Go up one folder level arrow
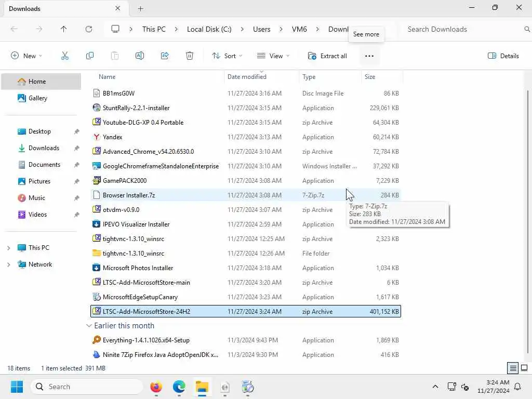Image resolution: width=532 pixels, height=399 pixels. click(x=63, y=29)
